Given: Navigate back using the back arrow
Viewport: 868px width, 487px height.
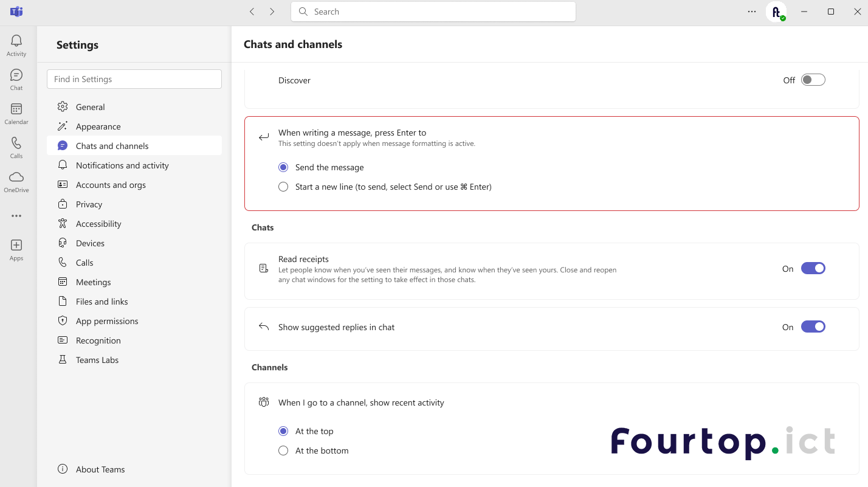Looking at the screenshot, I should coord(252,11).
